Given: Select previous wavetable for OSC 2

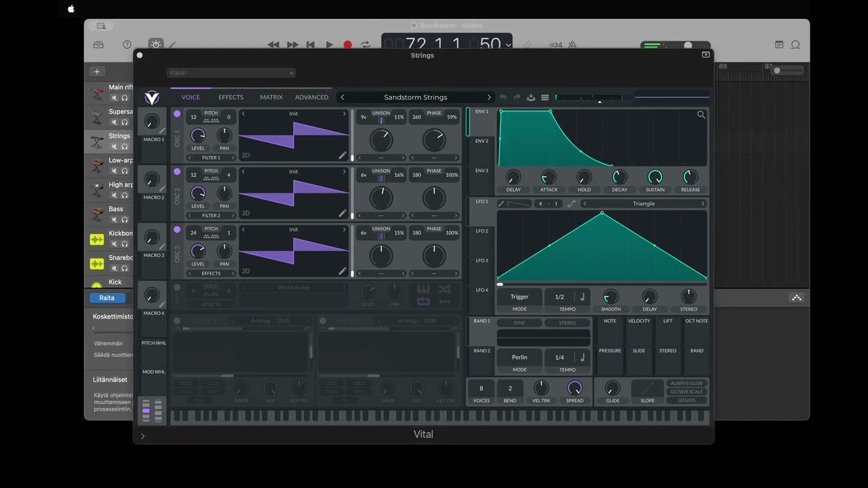Looking at the screenshot, I should 243,171.
